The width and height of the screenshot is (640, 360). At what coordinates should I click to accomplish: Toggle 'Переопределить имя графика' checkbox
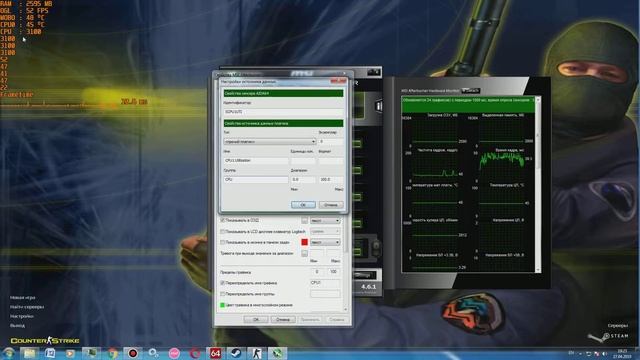tap(222, 283)
